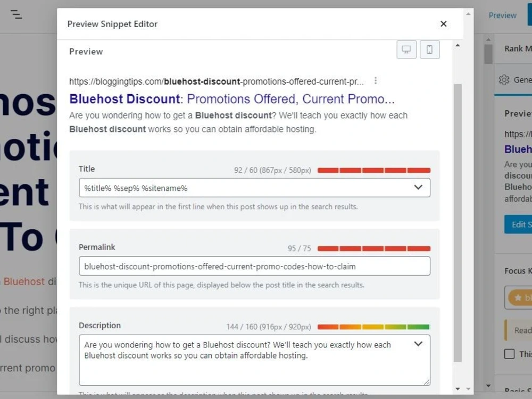Screen dimensions: 532x399
Task: Open the document outline icon in editor toolbar
Action: coord(16,14)
